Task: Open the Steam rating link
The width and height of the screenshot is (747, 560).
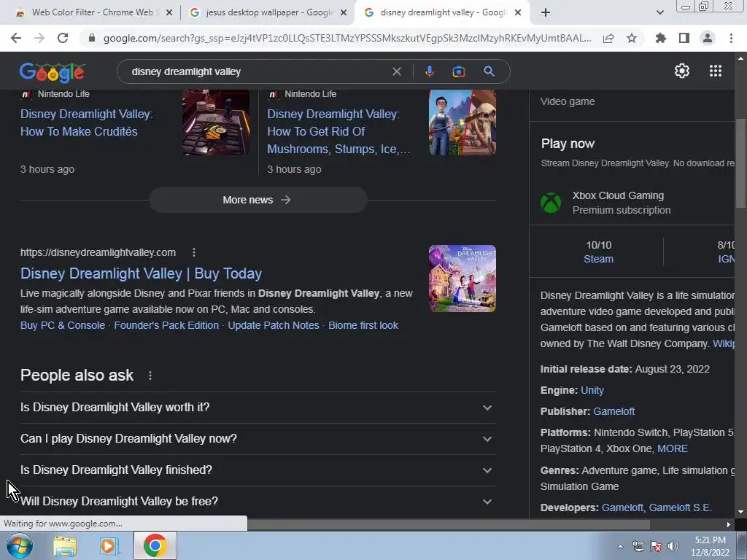Action: click(598, 259)
